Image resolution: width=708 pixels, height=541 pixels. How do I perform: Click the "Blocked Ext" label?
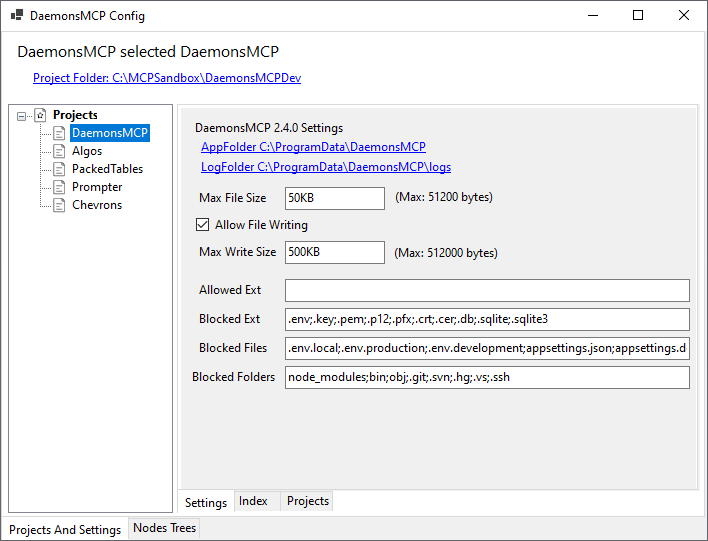[229, 319]
